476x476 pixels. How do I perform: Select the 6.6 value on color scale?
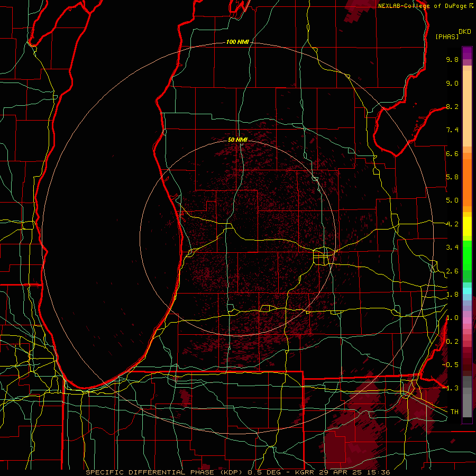point(452,153)
